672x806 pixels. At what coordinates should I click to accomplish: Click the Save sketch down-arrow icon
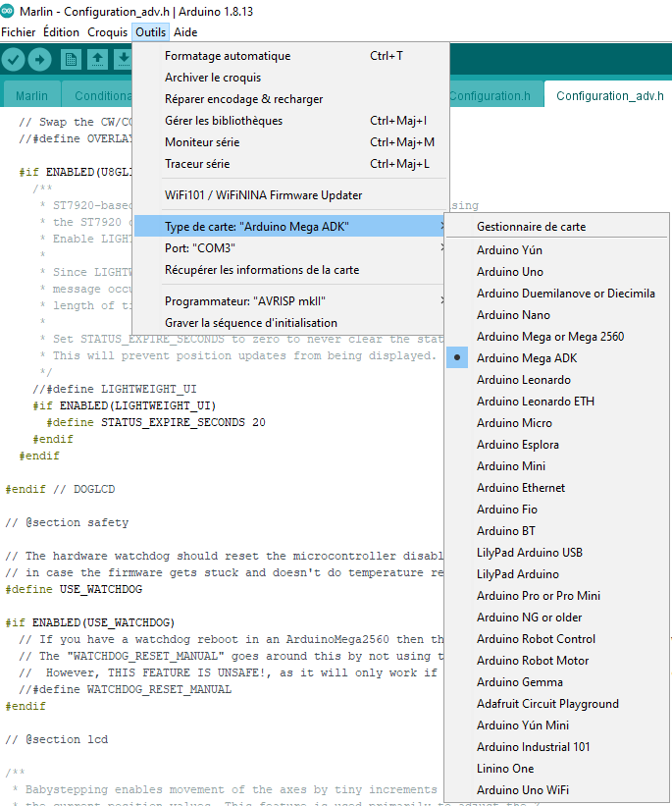[x=123, y=60]
